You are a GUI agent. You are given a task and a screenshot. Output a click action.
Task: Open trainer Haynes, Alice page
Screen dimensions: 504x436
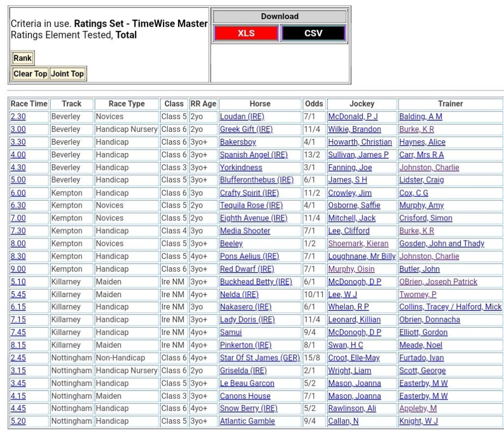[x=422, y=142]
